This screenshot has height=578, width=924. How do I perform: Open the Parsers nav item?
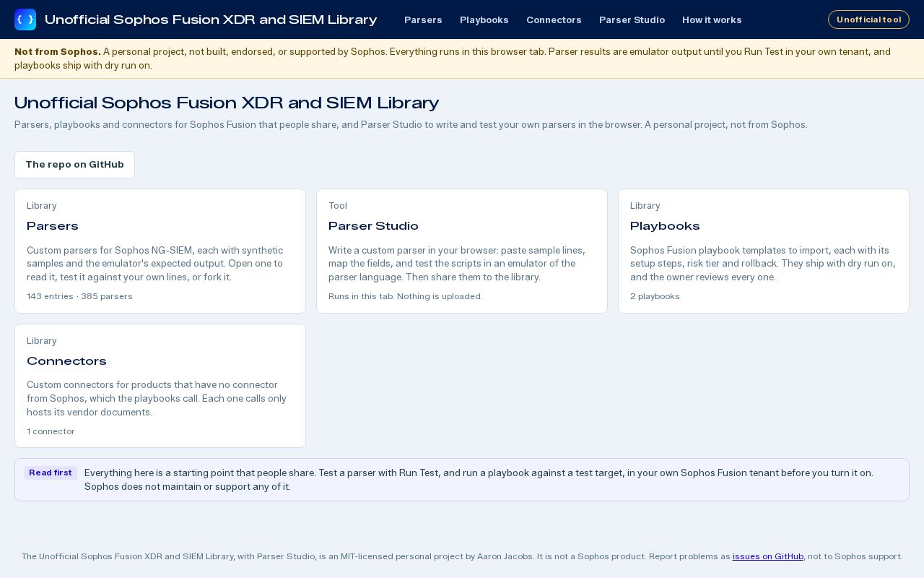coord(423,20)
